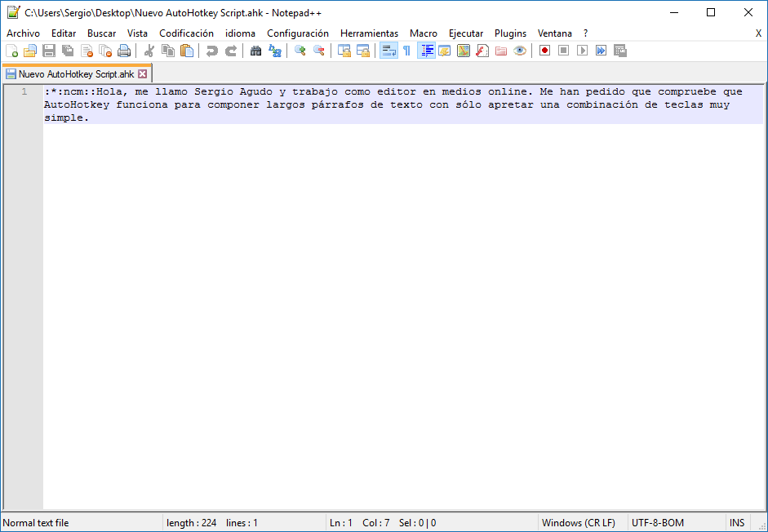The image size is (768, 532).
Task: Open Find with the binoculars icon
Action: [256, 51]
